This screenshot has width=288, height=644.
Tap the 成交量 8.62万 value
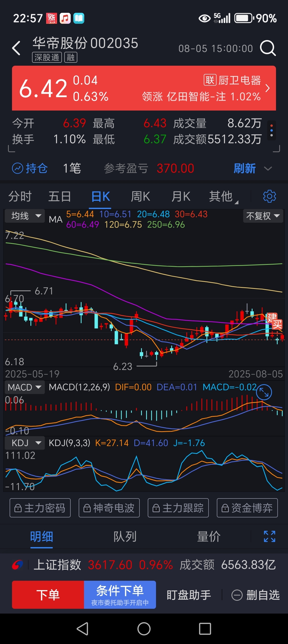tap(244, 123)
